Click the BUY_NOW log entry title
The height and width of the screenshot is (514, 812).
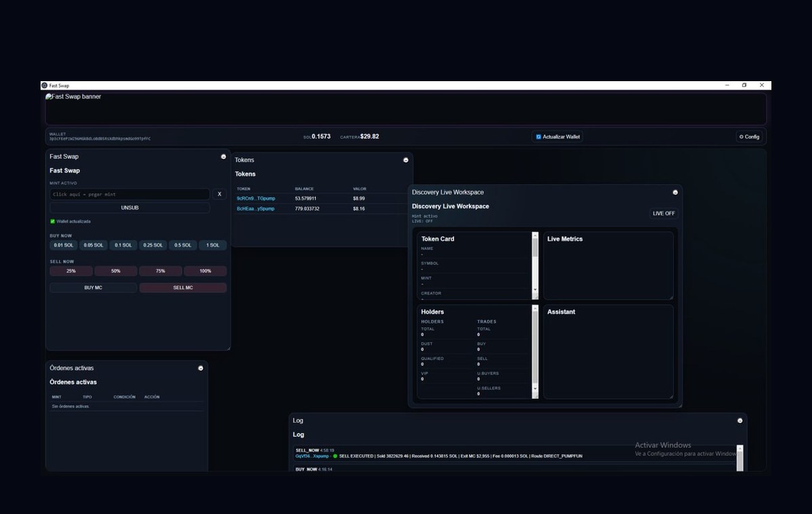(x=307, y=469)
